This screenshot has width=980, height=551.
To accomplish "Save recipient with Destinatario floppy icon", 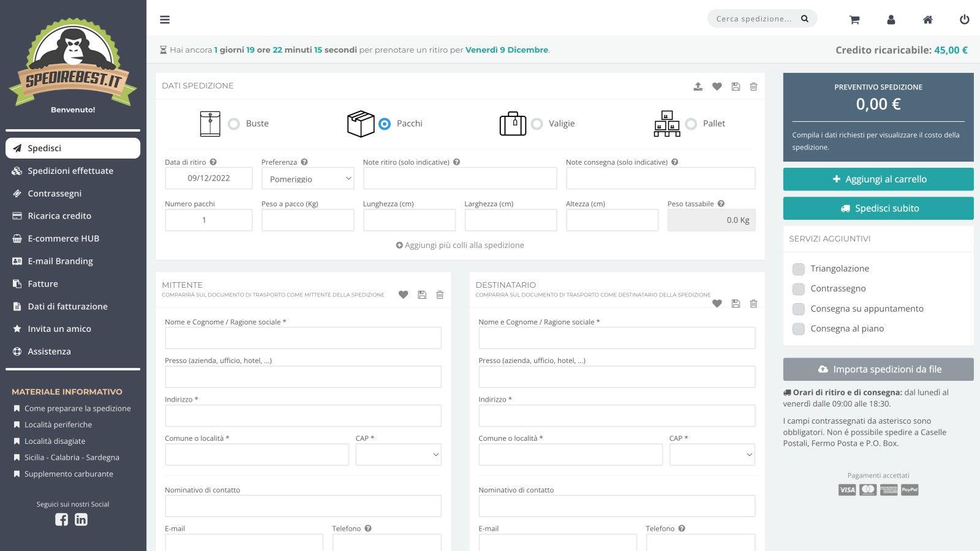I will 736,304.
